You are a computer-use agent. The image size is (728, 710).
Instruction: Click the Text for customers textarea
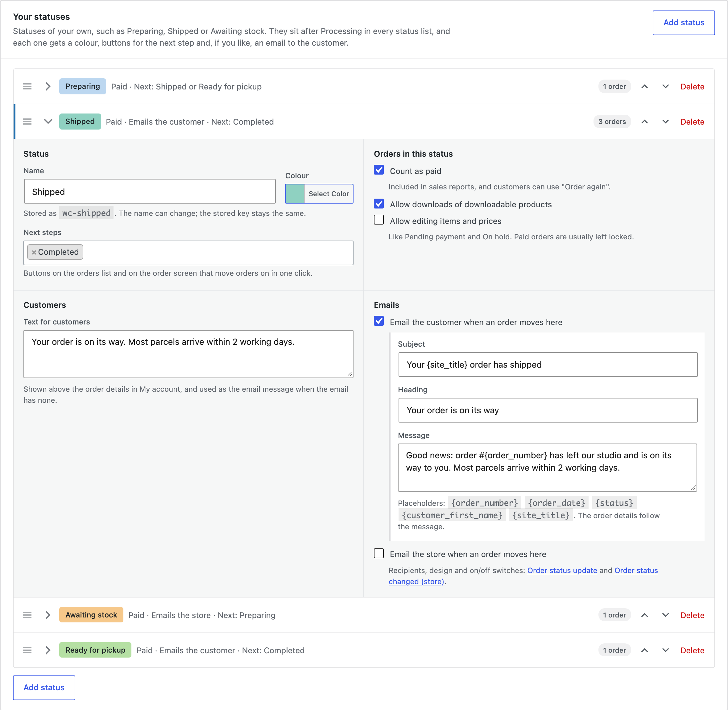coord(188,354)
